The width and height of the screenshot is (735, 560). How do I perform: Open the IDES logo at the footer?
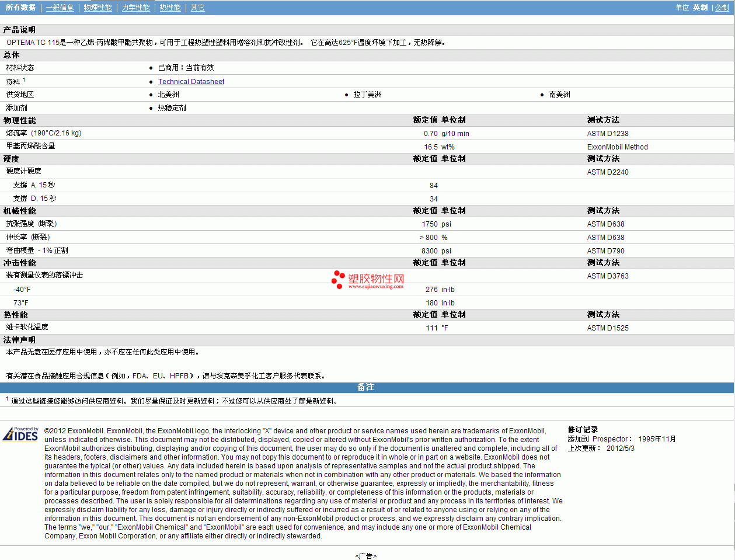tap(21, 434)
